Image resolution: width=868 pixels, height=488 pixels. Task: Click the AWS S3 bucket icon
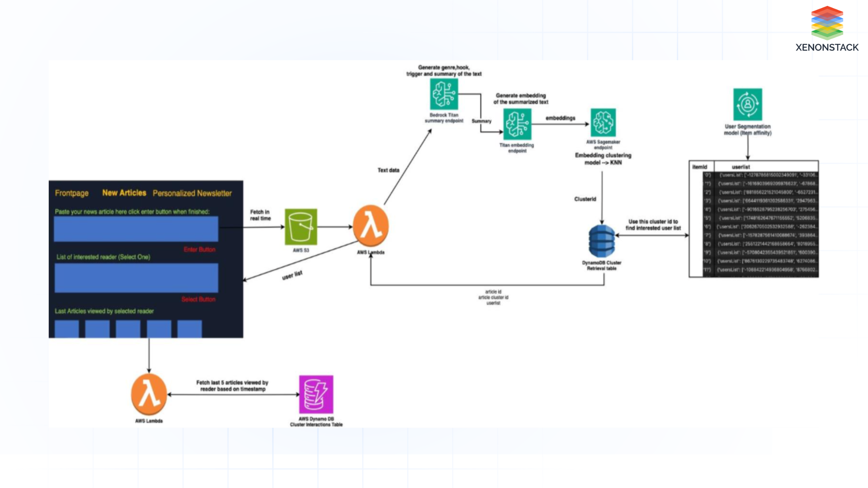click(301, 227)
